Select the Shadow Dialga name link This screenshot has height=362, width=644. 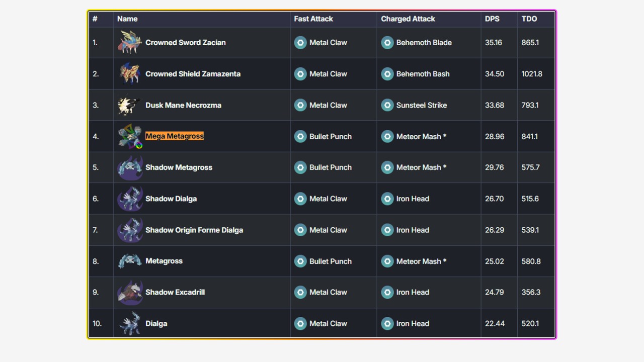click(171, 199)
